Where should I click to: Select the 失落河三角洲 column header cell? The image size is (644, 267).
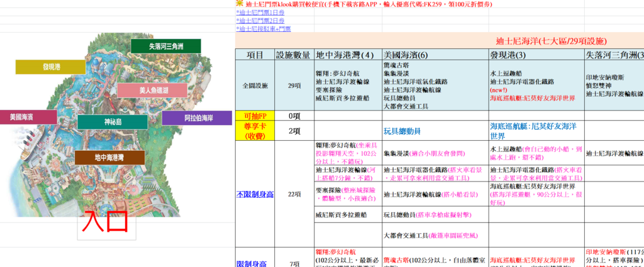[614, 55]
